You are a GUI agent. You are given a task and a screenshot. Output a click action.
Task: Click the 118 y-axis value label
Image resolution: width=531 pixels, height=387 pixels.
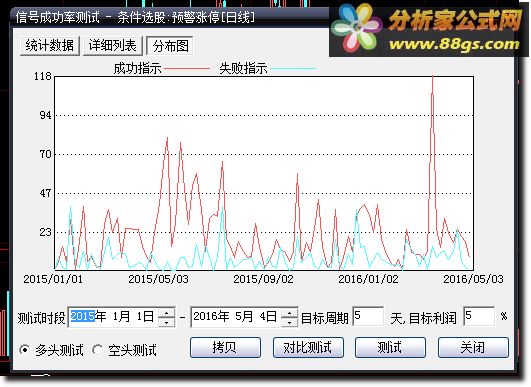[x=43, y=76]
